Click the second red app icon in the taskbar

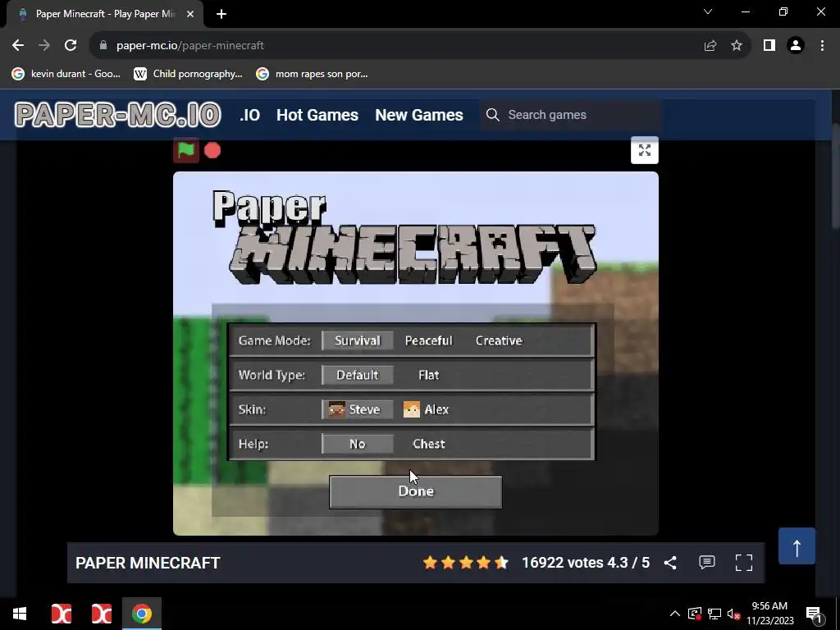tap(101, 614)
